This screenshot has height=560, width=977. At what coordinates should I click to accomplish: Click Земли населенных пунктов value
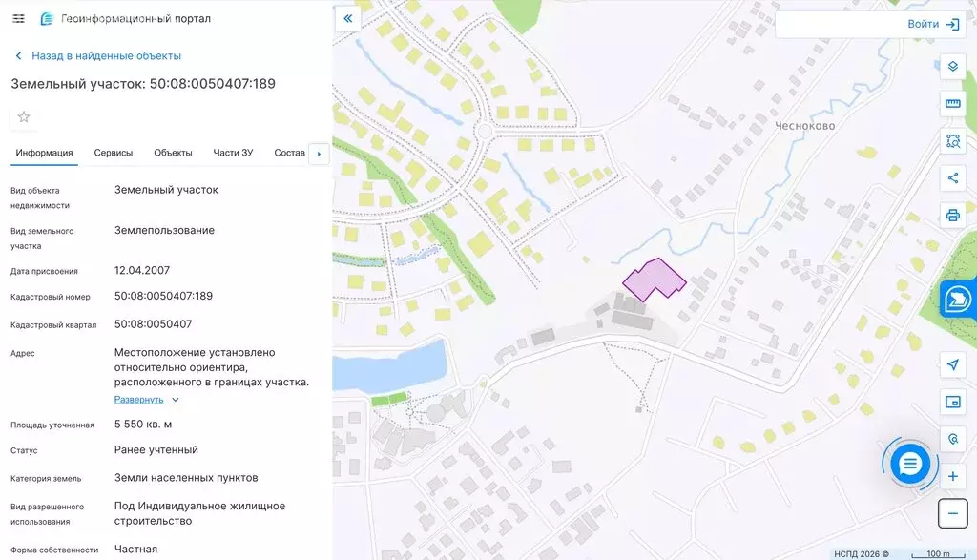(x=186, y=478)
